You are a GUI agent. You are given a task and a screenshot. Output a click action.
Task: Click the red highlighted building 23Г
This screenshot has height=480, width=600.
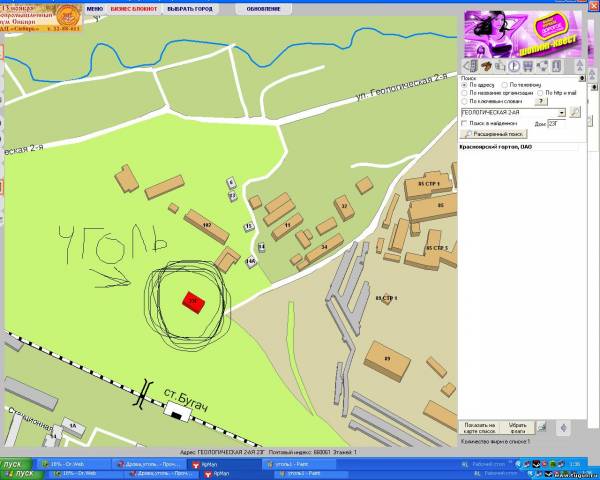pos(194,302)
